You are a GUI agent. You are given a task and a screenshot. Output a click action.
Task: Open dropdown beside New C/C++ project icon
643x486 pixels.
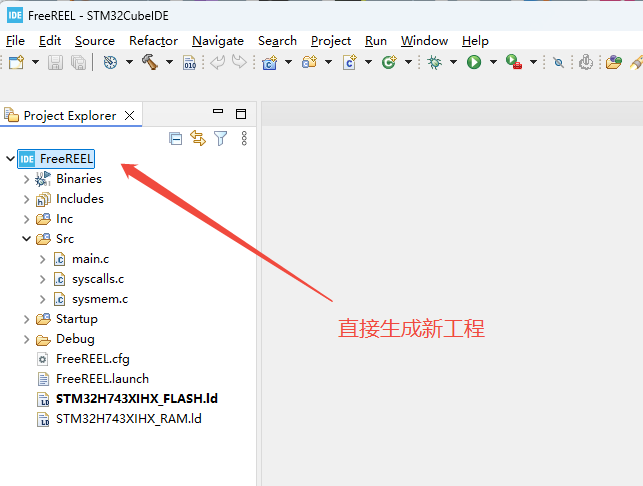point(288,62)
